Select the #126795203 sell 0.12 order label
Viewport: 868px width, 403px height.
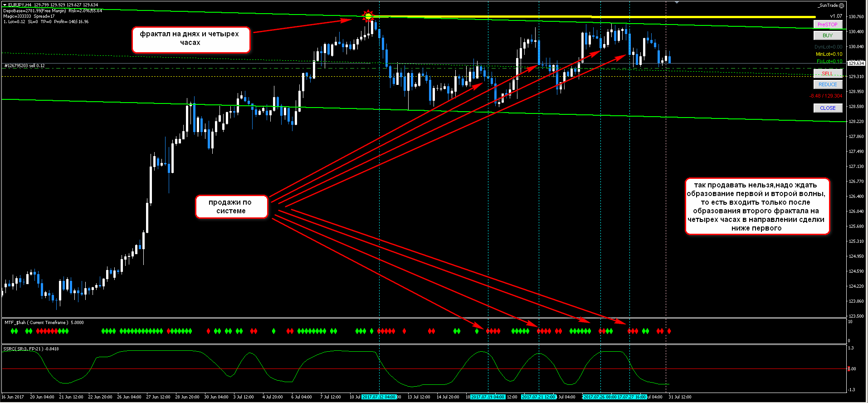tap(24, 66)
